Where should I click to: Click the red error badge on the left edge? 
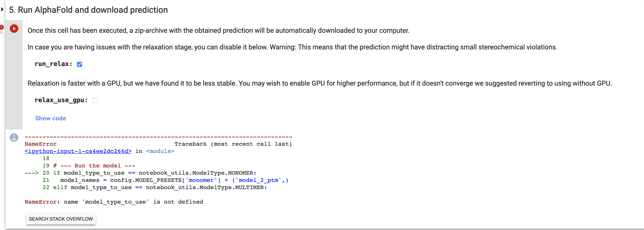point(1,27)
